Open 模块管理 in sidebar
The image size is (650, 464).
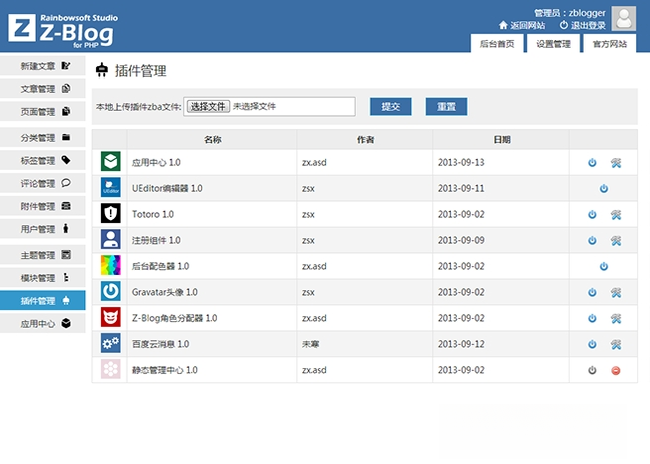point(43,278)
